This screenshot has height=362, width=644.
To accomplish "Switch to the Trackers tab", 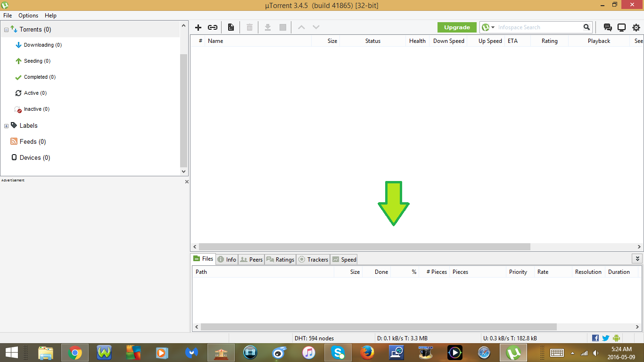I will 313,259.
